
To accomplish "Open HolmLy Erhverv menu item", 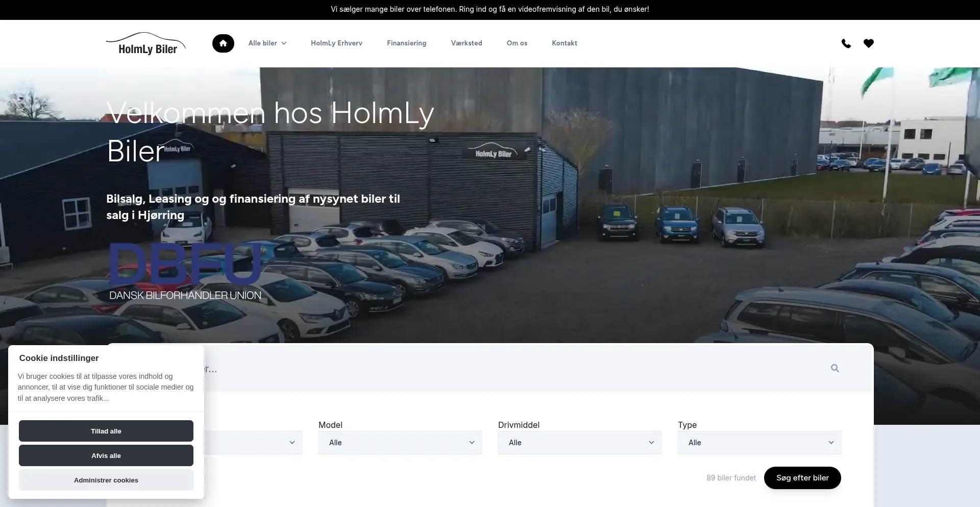I will [x=336, y=43].
